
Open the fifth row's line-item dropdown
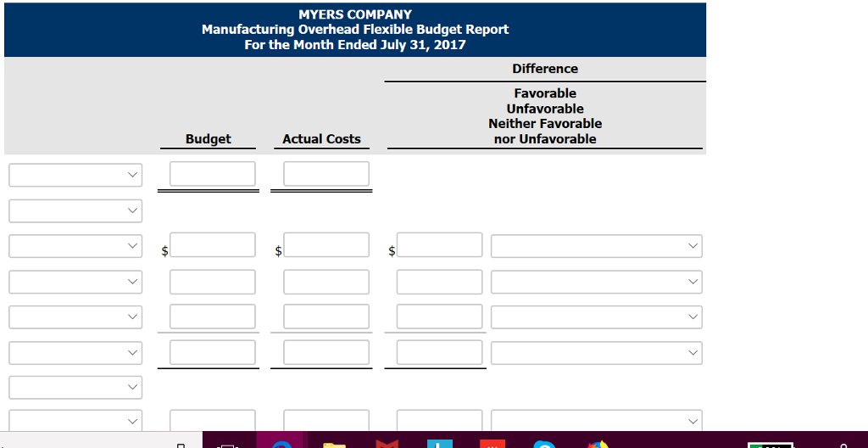[x=75, y=316]
